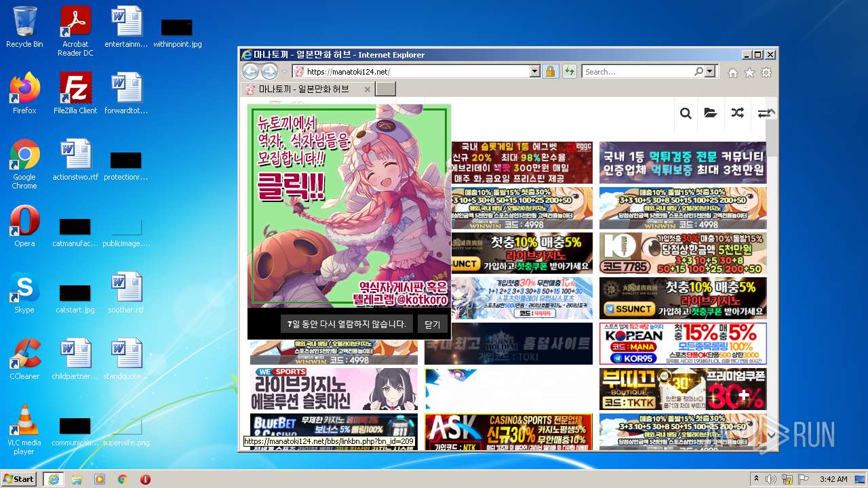Click Internet Explorer taskbar button
This screenshot has width=868, height=488.
53,479
